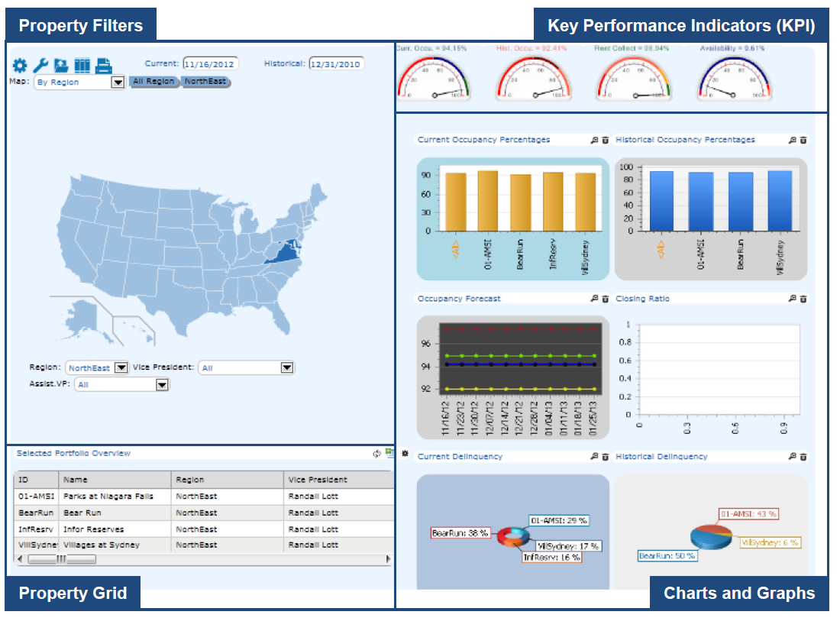Select the wrench tools icon
This screenshot has height=618, width=840.
[x=40, y=64]
